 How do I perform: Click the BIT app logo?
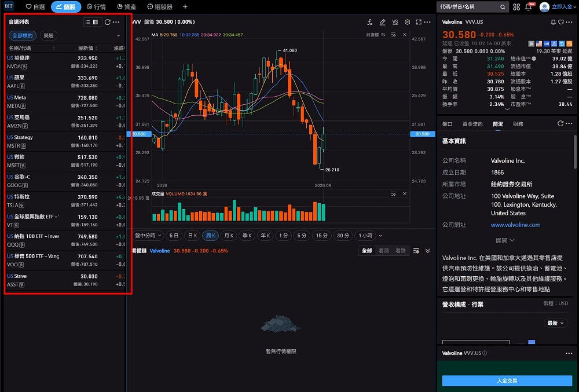coord(9,6)
